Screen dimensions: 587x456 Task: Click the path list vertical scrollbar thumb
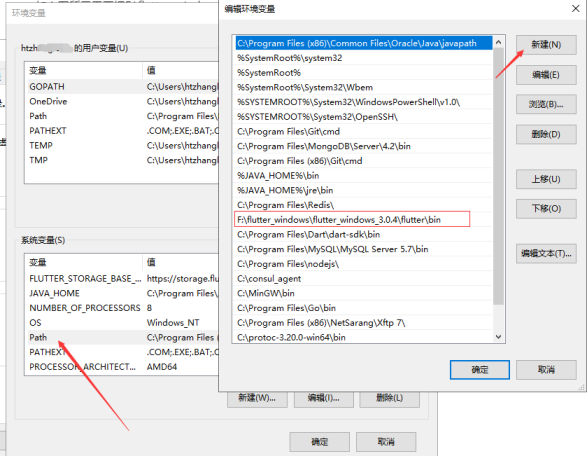pyautogui.click(x=498, y=176)
